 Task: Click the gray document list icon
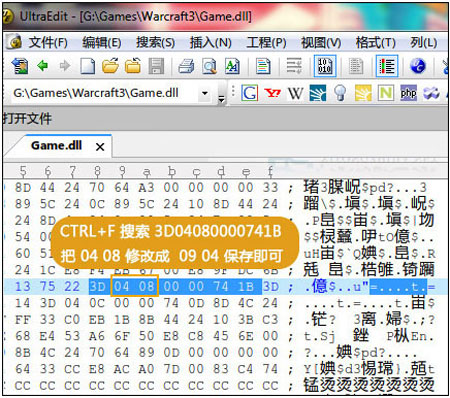356,66
